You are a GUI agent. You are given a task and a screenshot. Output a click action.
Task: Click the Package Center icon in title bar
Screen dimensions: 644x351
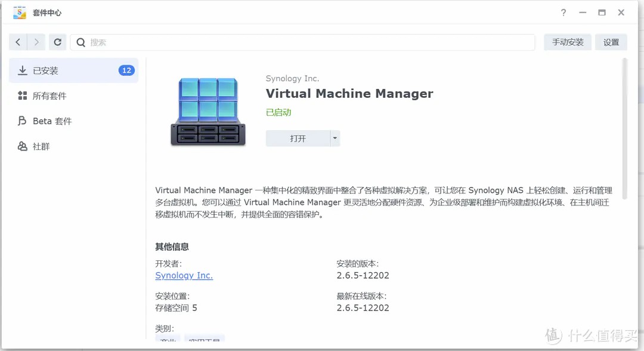pos(20,13)
